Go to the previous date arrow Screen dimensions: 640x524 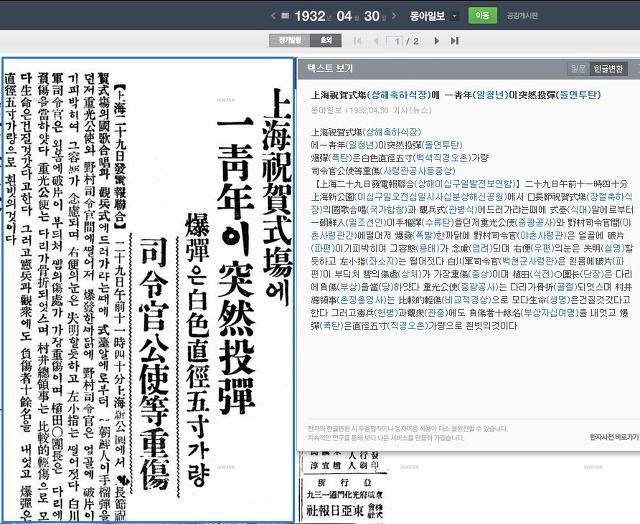pos(273,16)
